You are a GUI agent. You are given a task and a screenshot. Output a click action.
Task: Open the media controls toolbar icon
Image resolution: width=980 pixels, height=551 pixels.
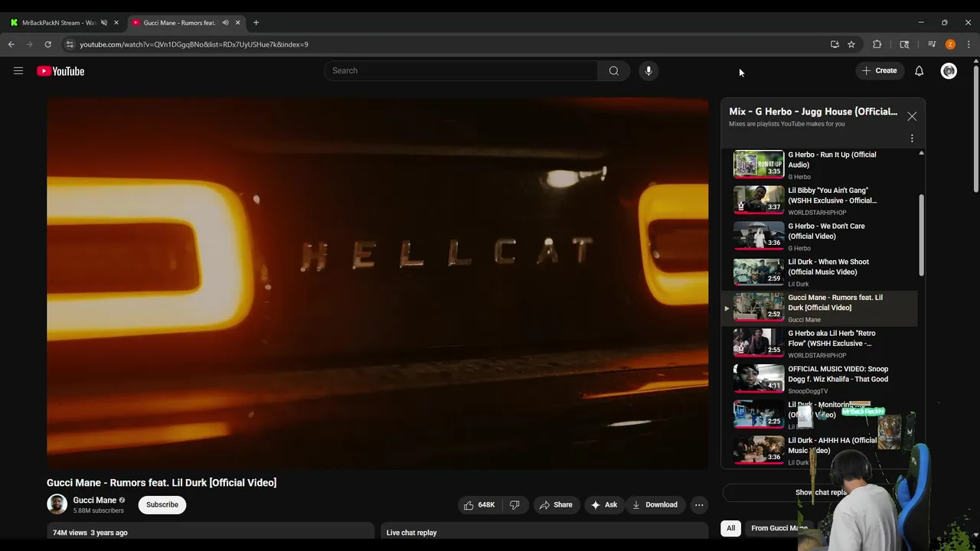[x=932, y=44]
